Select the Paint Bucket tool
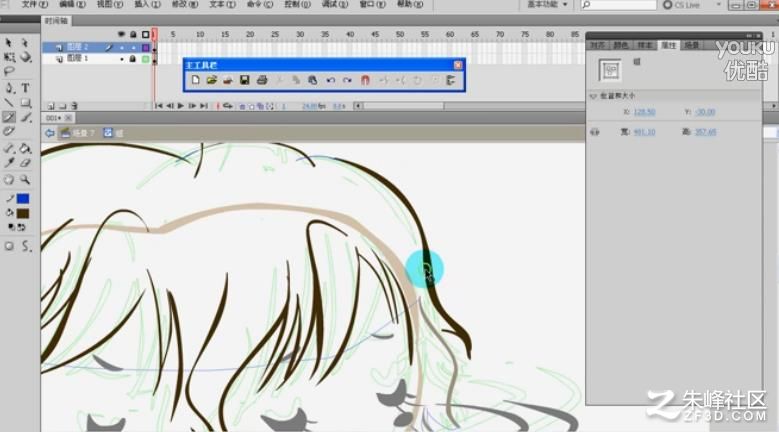This screenshot has height=432, width=779. (25, 148)
